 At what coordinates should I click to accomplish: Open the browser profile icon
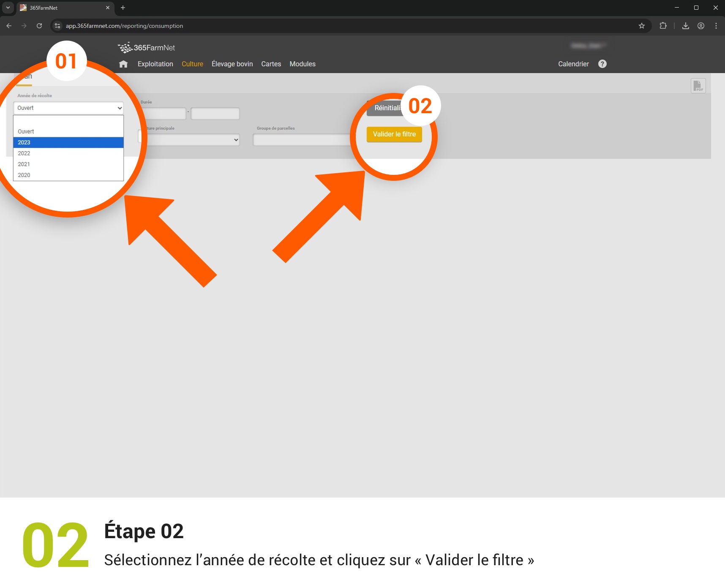pyautogui.click(x=701, y=26)
